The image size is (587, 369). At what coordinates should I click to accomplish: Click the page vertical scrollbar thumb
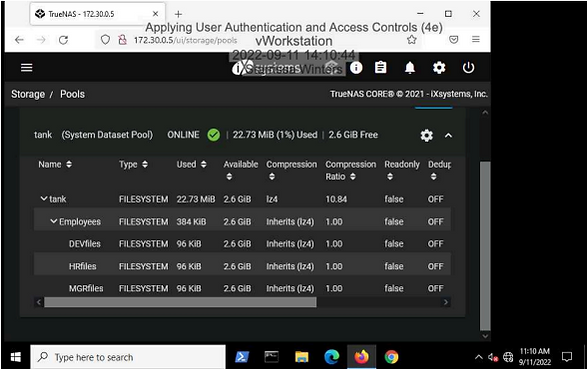[x=485, y=246]
